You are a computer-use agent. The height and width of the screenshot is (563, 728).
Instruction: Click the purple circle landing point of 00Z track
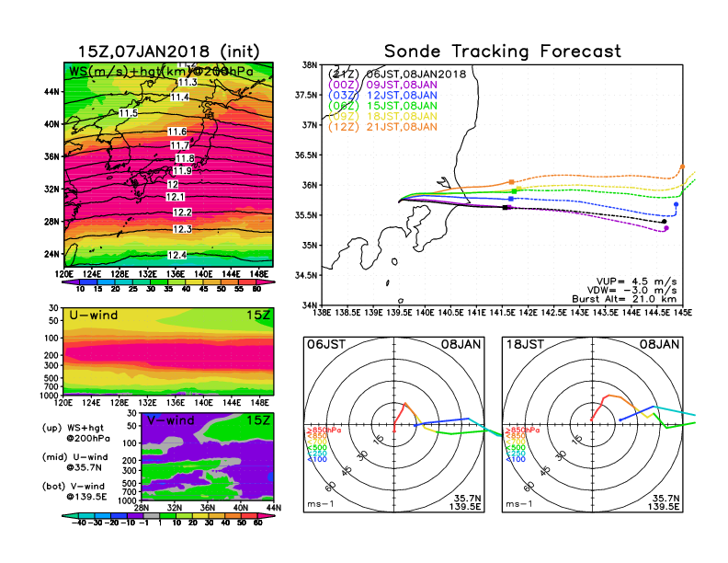click(x=666, y=228)
